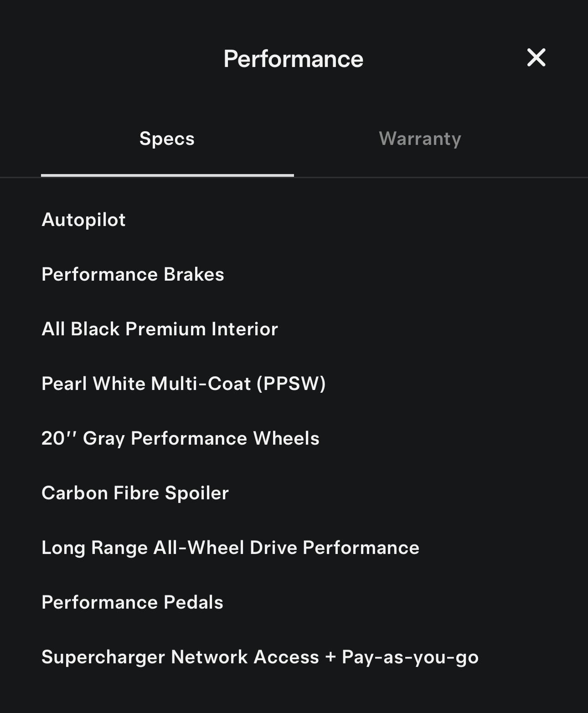Choose the Performance Pedals item
Image resolution: width=588 pixels, height=713 pixels.
tap(132, 602)
